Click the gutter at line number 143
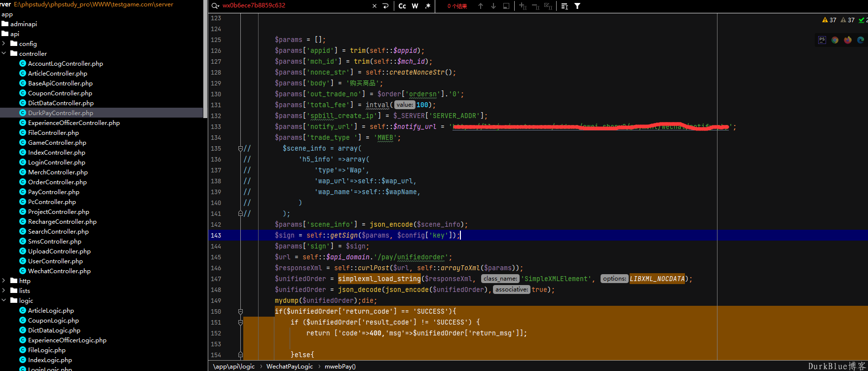This screenshot has height=371, width=868. click(x=216, y=235)
